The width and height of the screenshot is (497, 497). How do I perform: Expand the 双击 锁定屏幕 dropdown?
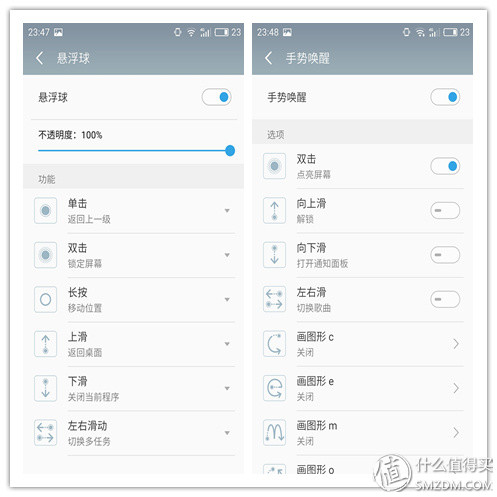pyautogui.click(x=227, y=255)
